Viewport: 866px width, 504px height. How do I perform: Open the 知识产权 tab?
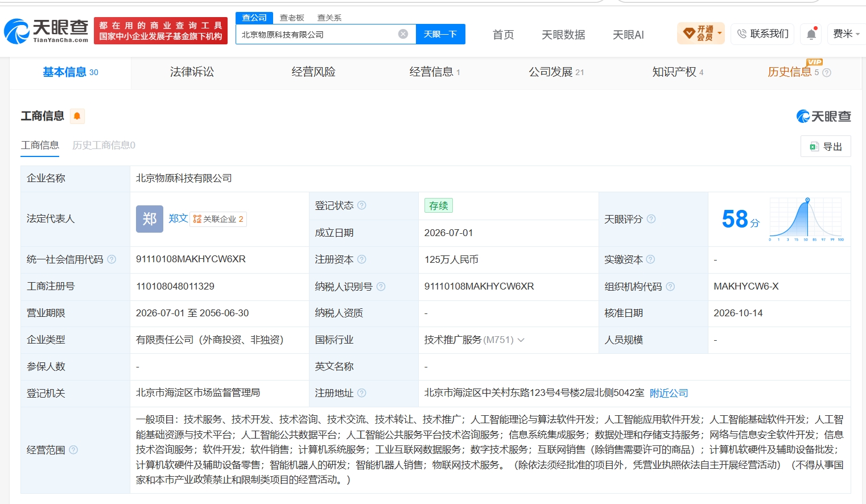click(678, 72)
